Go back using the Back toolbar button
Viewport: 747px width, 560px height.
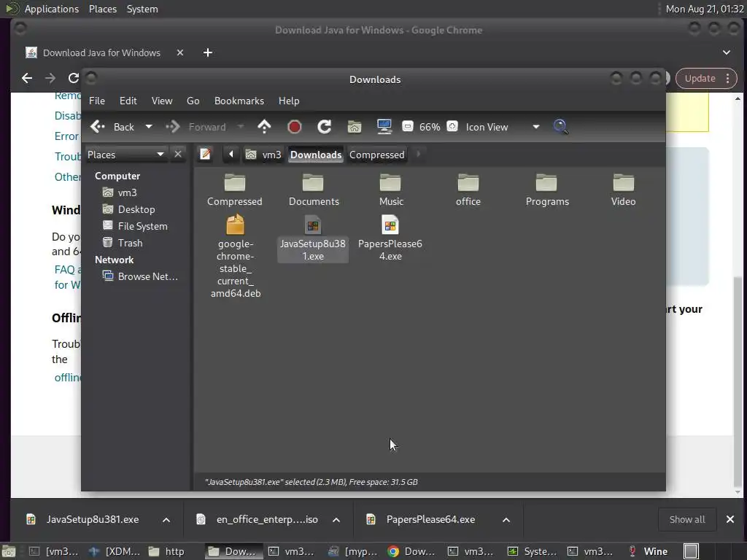[112, 127]
